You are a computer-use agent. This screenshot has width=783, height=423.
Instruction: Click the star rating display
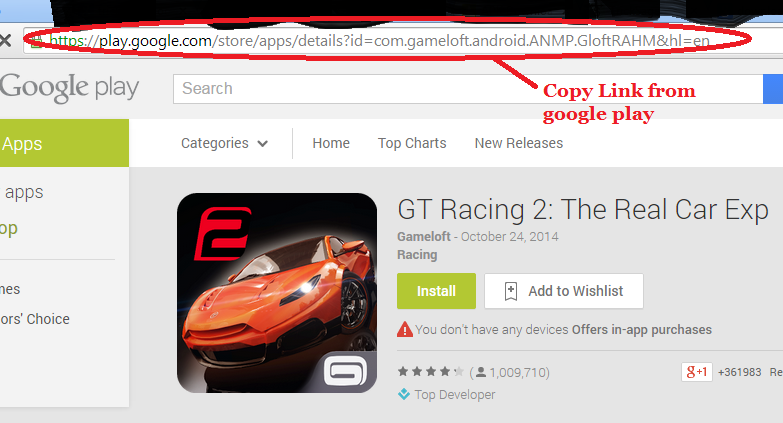point(431,372)
